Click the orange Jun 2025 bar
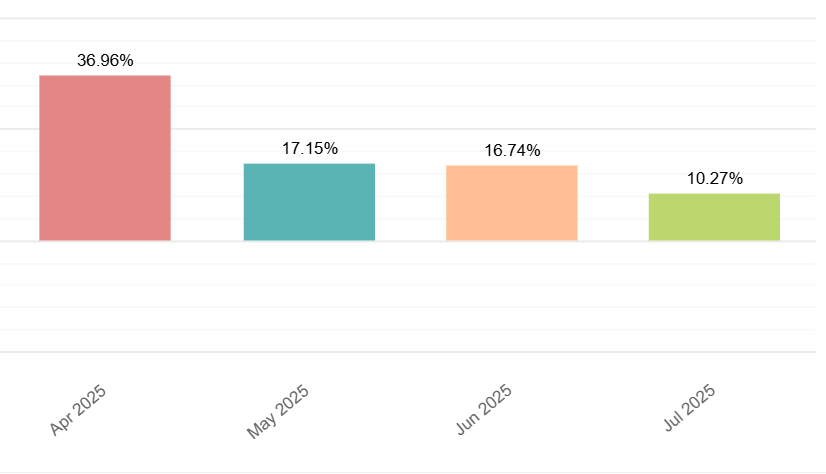The height and width of the screenshot is (474, 826). point(512,203)
